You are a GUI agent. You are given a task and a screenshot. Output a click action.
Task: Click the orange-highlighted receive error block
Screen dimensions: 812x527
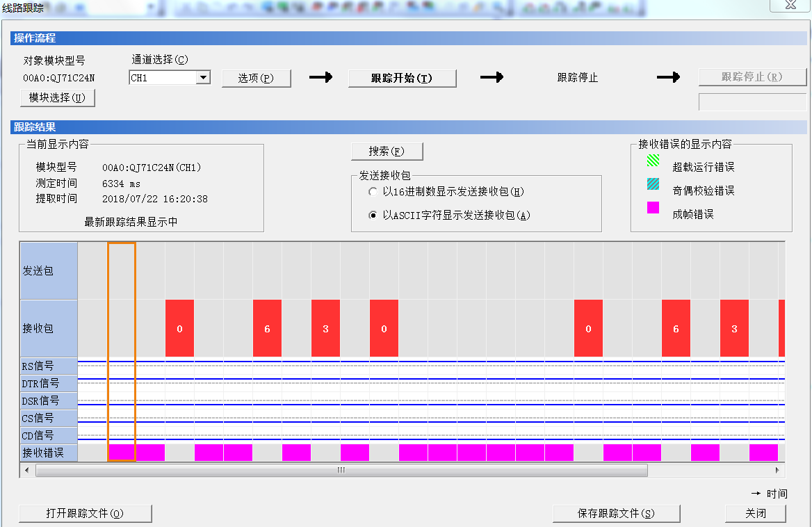122,453
